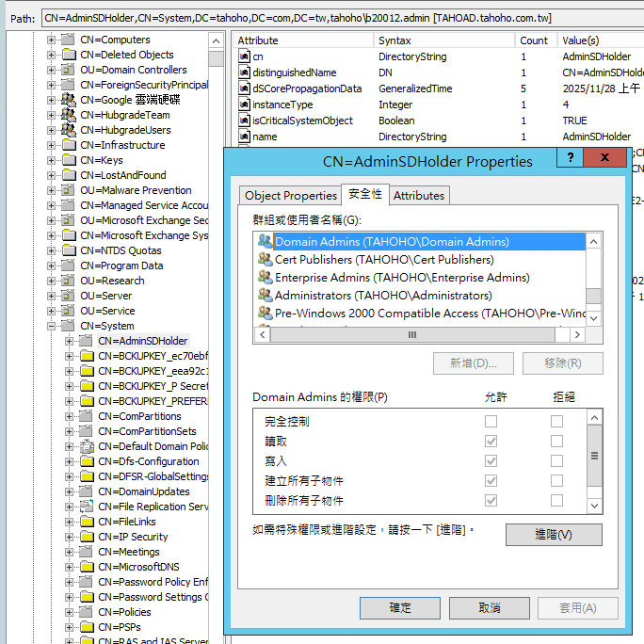Screen dimensions: 644x644
Task: Expand the CN=Computers tree node
Action: click(52, 40)
